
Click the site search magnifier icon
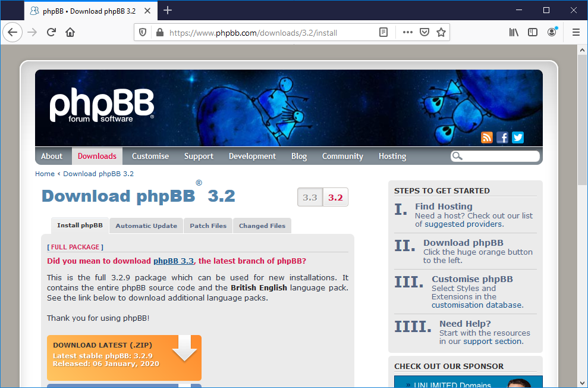coord(457,156)
